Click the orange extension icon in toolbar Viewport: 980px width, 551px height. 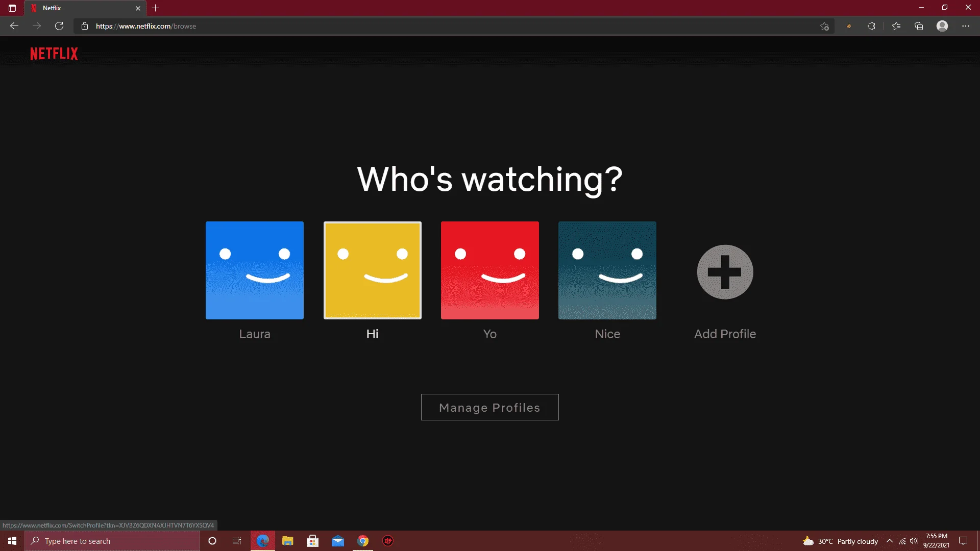click(x=849, y=26)
